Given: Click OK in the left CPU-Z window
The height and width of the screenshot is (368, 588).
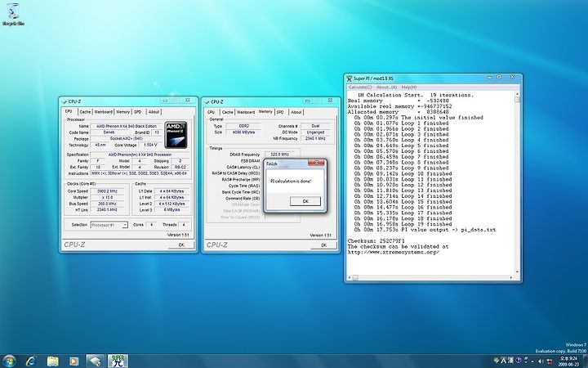Looking at the screenshot, I should tap(181, 245).
